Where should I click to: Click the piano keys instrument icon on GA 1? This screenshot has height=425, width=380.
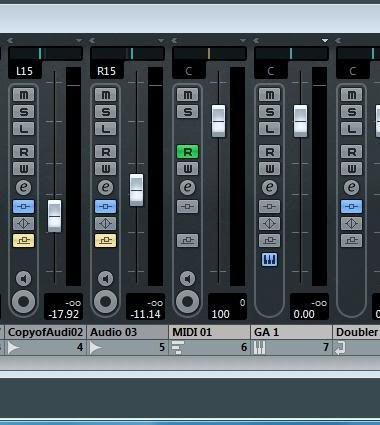[269, 259]
